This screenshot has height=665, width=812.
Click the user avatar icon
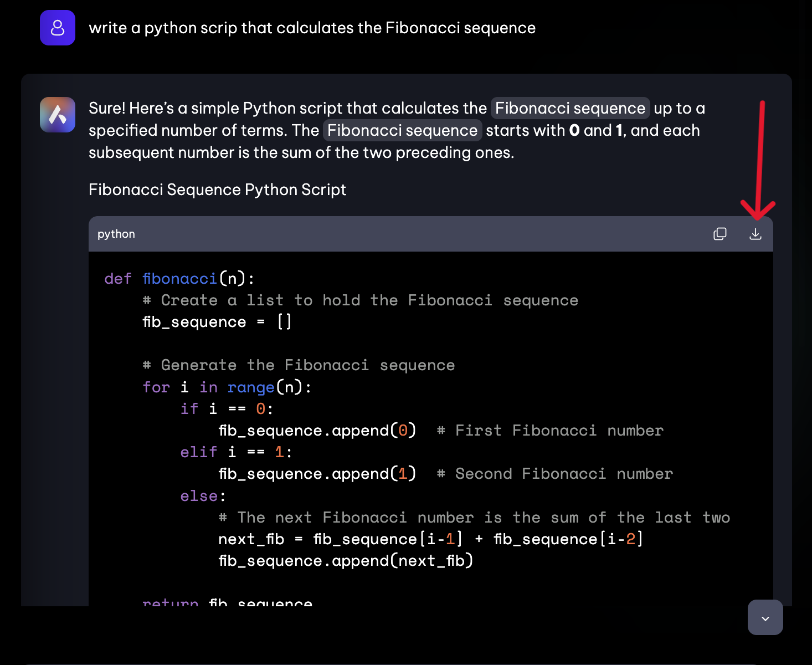pos(58,28)
